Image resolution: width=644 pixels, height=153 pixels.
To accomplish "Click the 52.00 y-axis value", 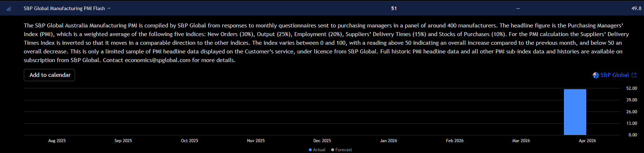I will tap(632, 88).
